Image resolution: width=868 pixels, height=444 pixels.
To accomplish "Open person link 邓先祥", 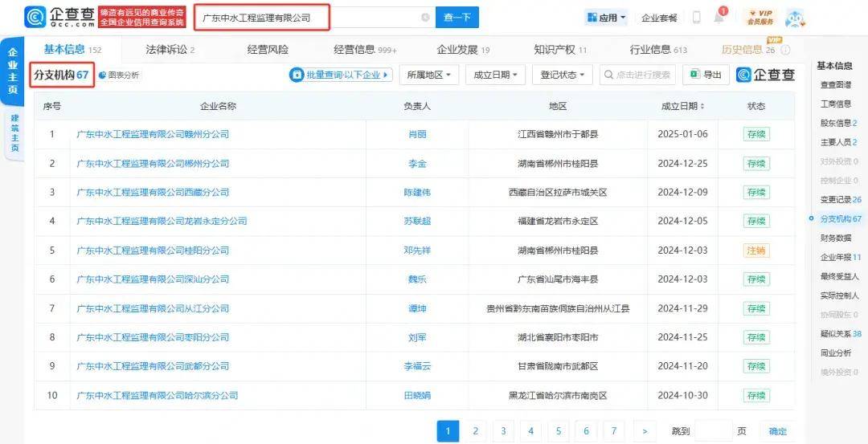I will [x=417, y=251].
